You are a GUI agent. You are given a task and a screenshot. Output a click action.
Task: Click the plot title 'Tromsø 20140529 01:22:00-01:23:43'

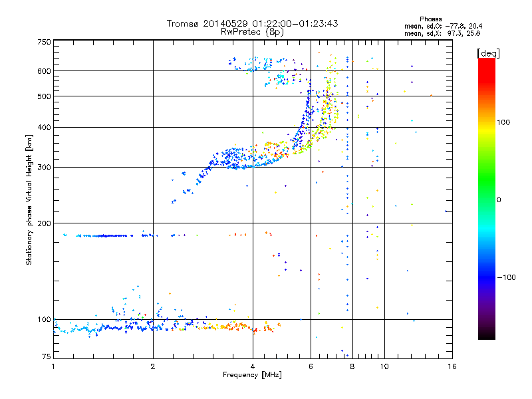252,23
